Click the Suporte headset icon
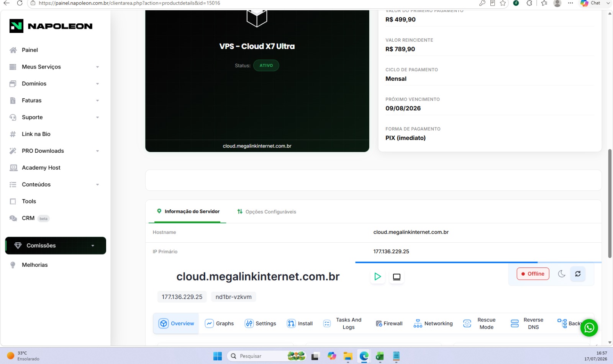This screenshot has height=364, width=613. (13, 118)
